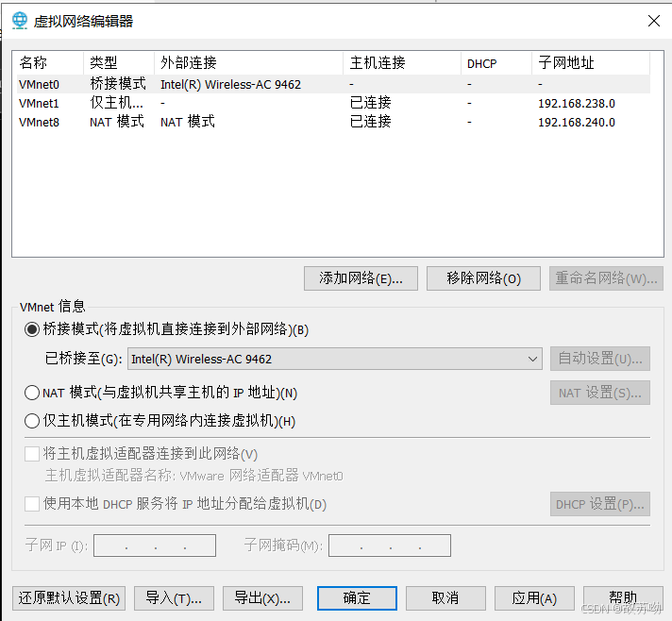Viewport: 672px width, 621px height.
Task: Close the 虚拟网络编辑器 dialog
Action: pyautogui.click(x=653, y=21)
